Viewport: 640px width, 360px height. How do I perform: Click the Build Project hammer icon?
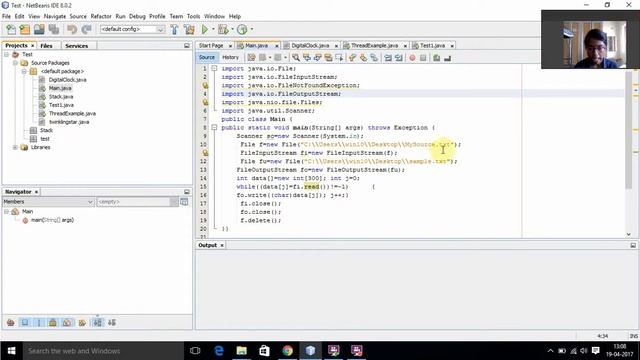[x=174, y=29]
